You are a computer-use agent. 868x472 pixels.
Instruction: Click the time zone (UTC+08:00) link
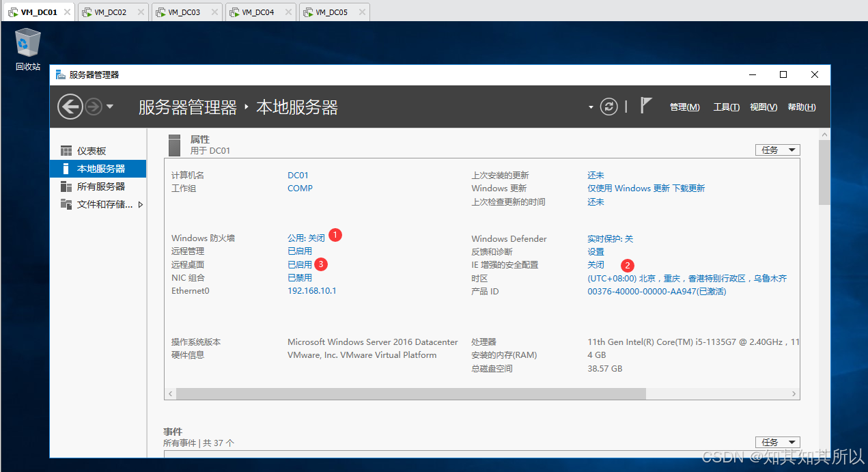coord(687,279)
